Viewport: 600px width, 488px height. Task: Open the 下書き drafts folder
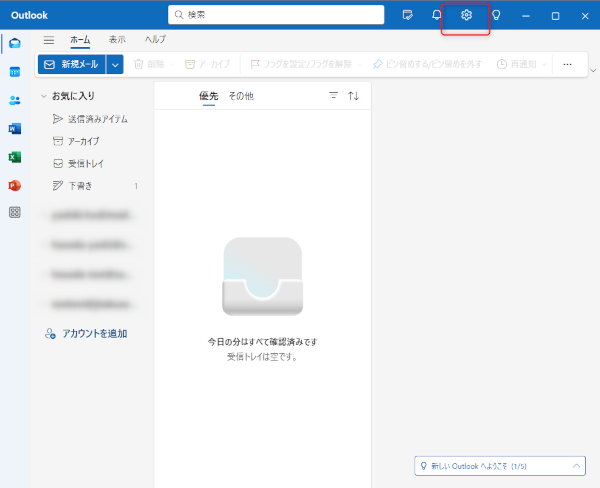[82, 186]
